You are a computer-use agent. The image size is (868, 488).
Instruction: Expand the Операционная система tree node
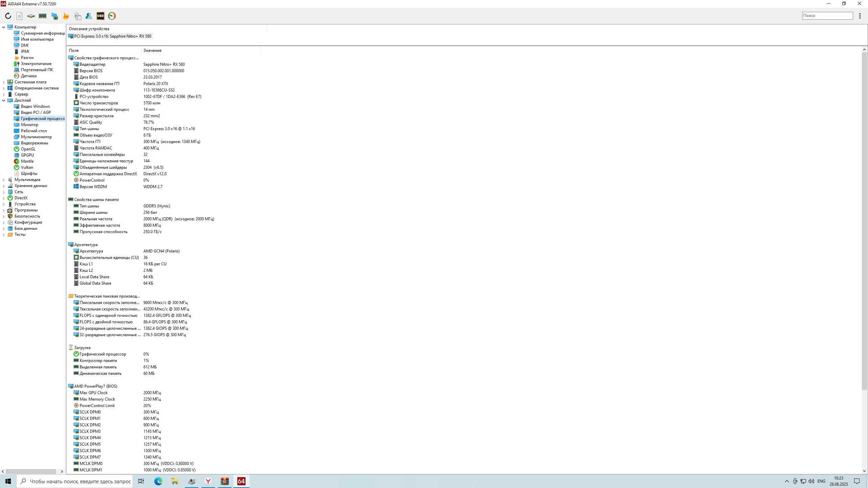point(3,88)
